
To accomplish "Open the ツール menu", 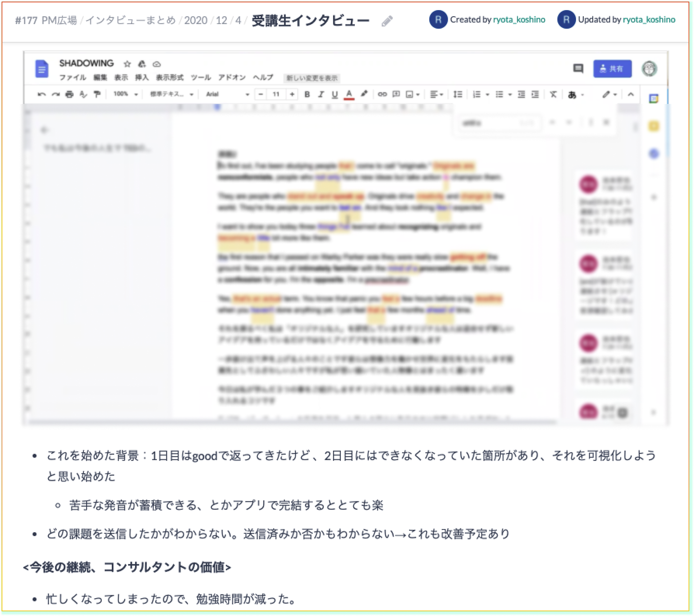I will pos(201,78).
